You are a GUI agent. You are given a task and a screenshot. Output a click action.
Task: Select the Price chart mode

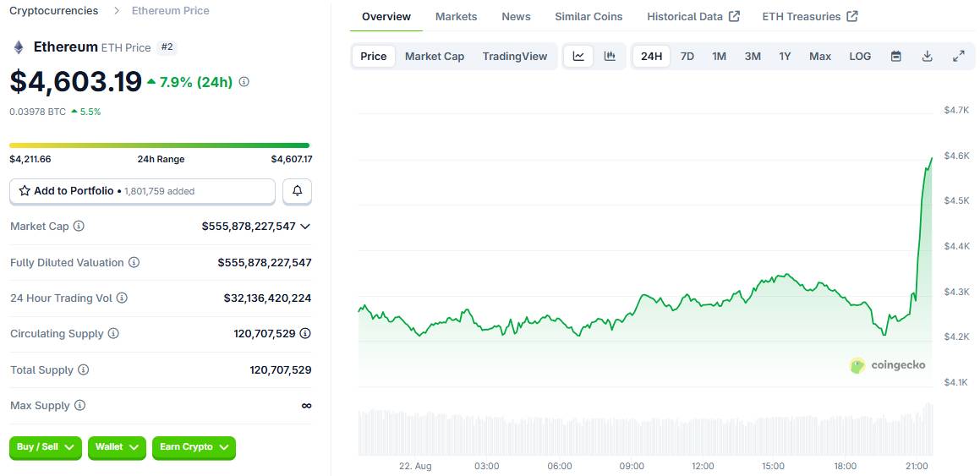(374, 56)
